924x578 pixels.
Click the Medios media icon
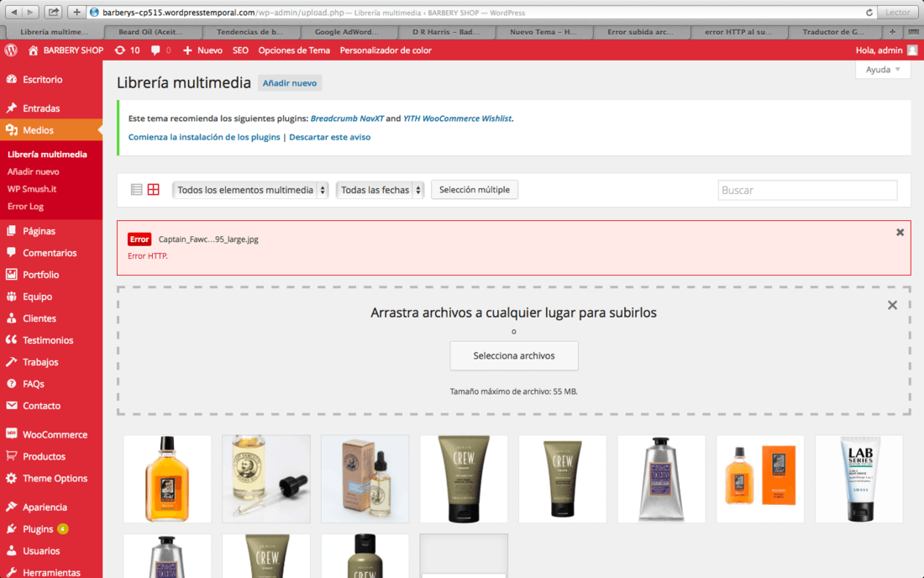click(11, 129)
